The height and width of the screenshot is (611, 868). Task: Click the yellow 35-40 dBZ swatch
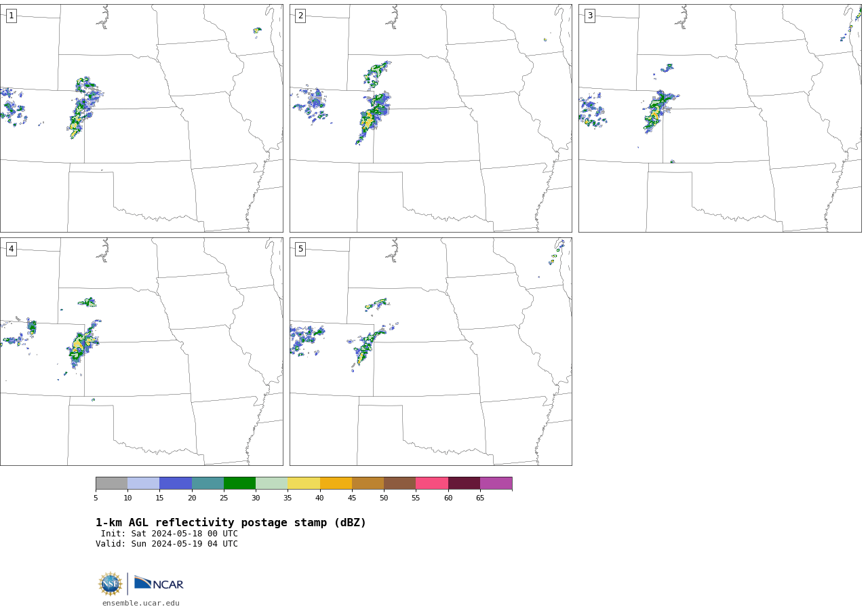[304, 483]
